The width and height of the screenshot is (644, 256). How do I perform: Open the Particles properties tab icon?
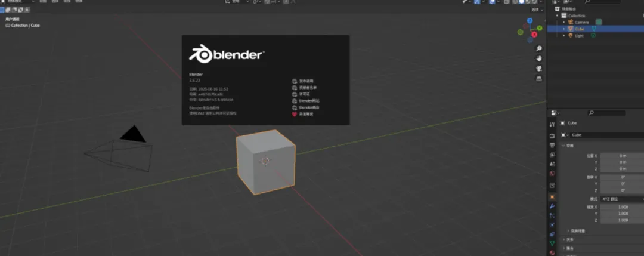552,215
